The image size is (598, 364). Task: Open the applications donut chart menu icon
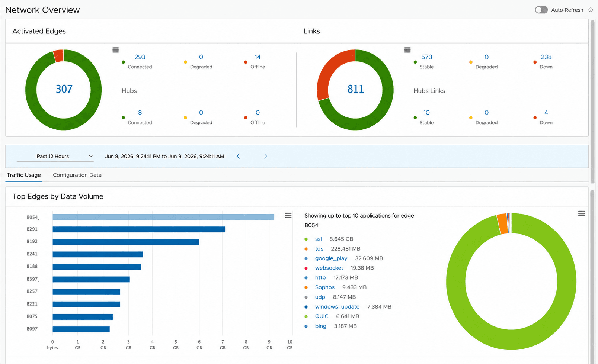tap(581, 214)
